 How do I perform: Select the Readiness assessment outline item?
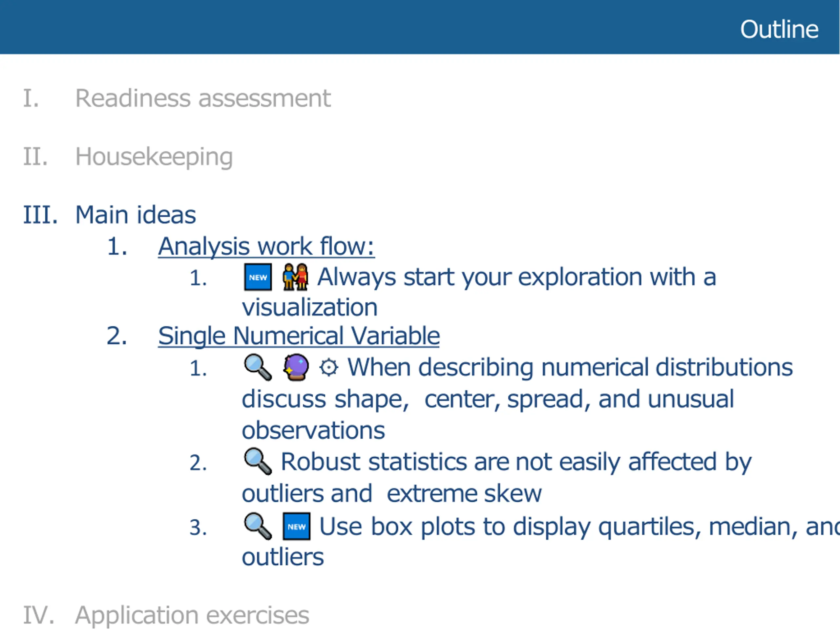pos(203,98)
